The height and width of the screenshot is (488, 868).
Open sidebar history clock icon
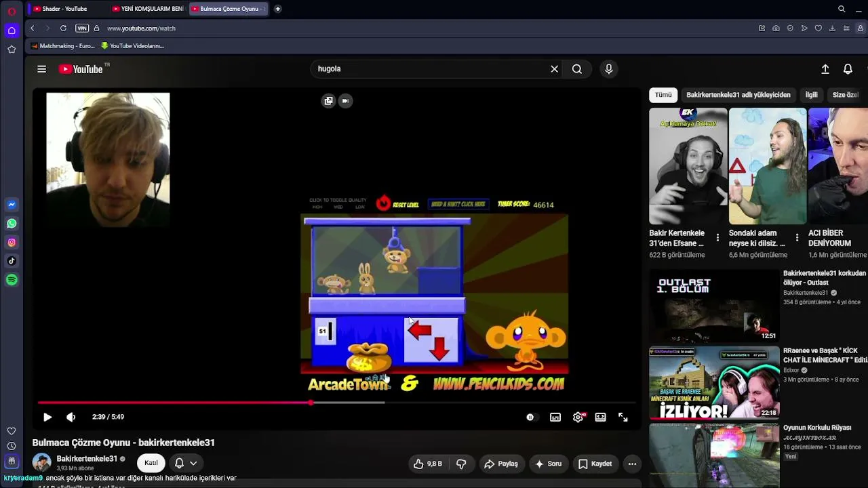12,446
